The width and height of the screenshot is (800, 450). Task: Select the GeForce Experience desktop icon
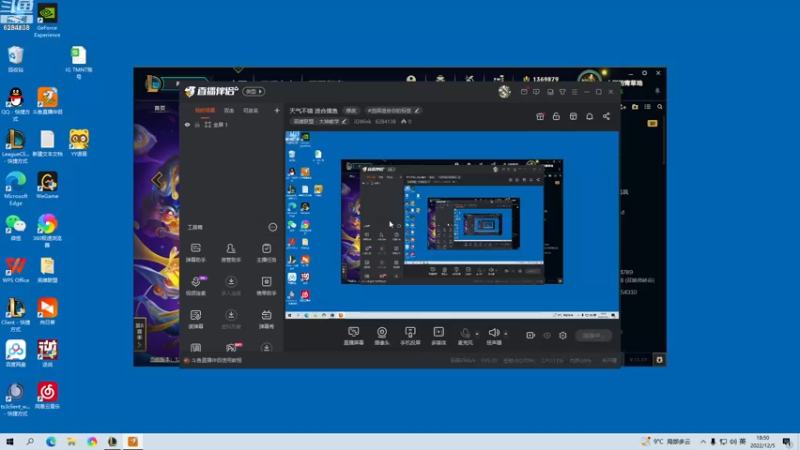(x=47, y=20)
